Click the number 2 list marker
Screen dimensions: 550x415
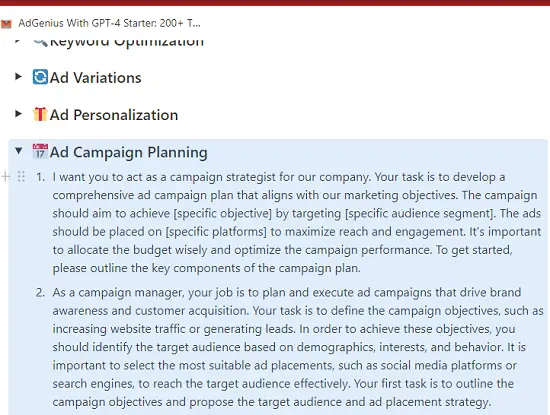(x=40, y=292)
